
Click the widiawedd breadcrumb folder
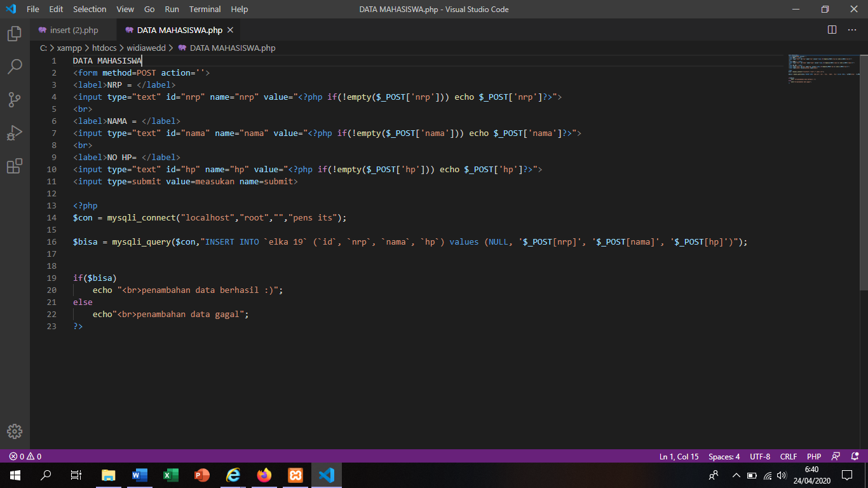[x=147, y=48]
